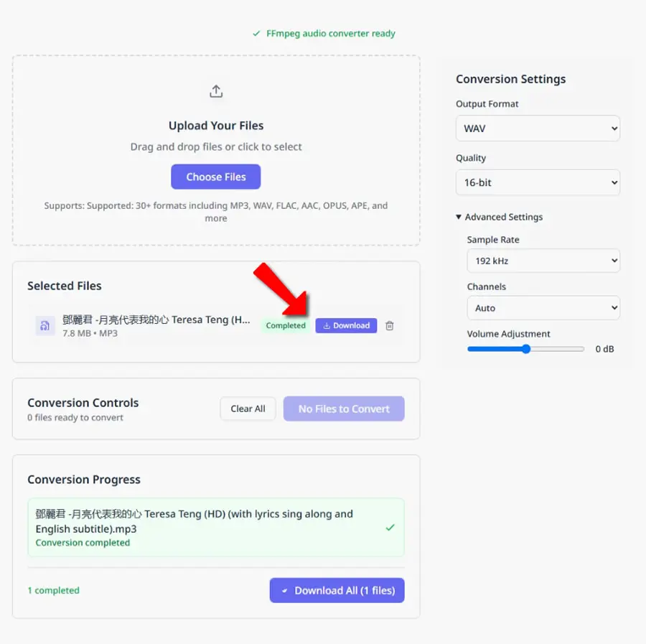Open the Output Format WAV dropdown
Viewport: 646px width, 644px height.
pyautogui.click(x=538, y=129)
